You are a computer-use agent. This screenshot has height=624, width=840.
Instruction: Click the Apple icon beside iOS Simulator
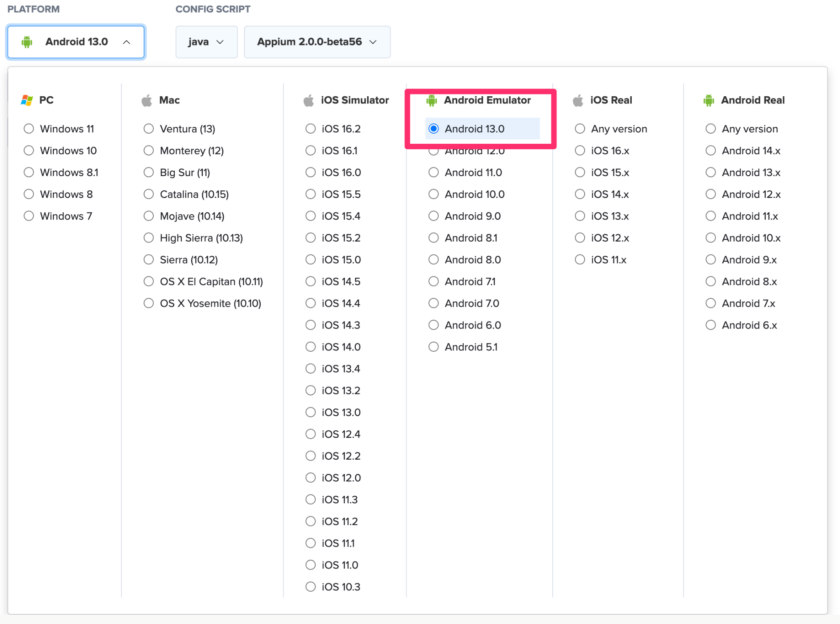(x=309, y=100)
